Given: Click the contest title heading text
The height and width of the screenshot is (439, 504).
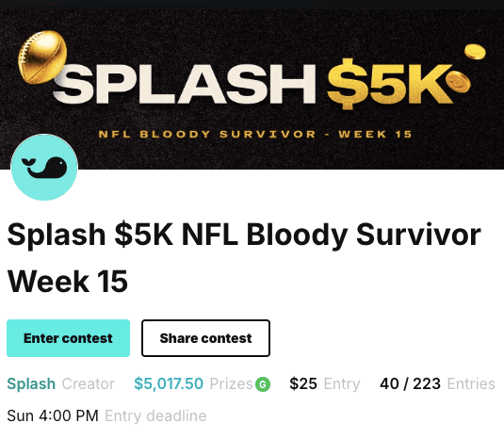Looking at the screenshot, I should [x=244, y=258].
